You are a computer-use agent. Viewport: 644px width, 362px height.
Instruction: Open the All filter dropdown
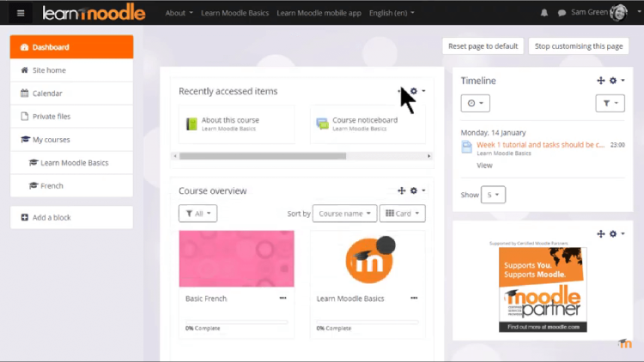point(198,214)
